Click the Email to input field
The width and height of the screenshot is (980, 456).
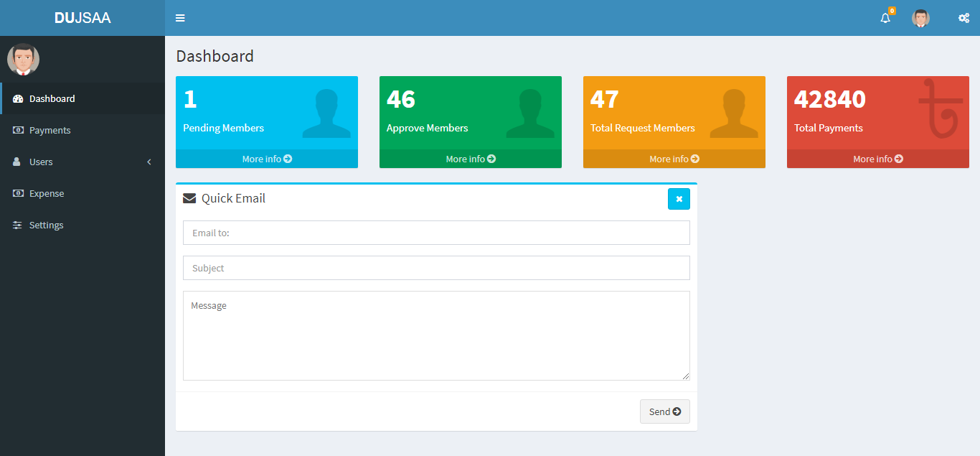pos(436,233)
